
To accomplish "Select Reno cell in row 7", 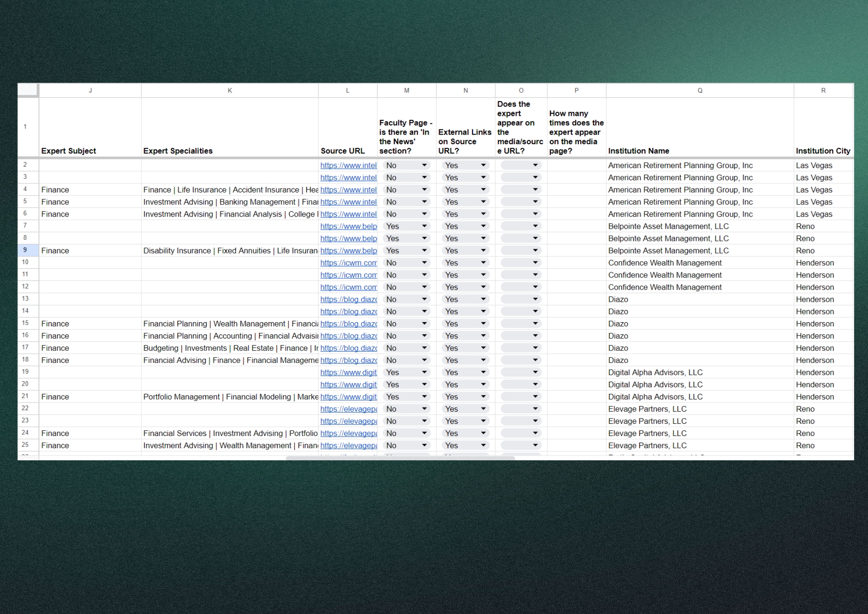I will click(823, 226).
